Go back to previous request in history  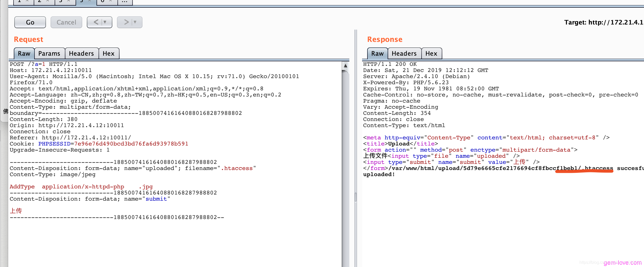(x=96, y=22)
